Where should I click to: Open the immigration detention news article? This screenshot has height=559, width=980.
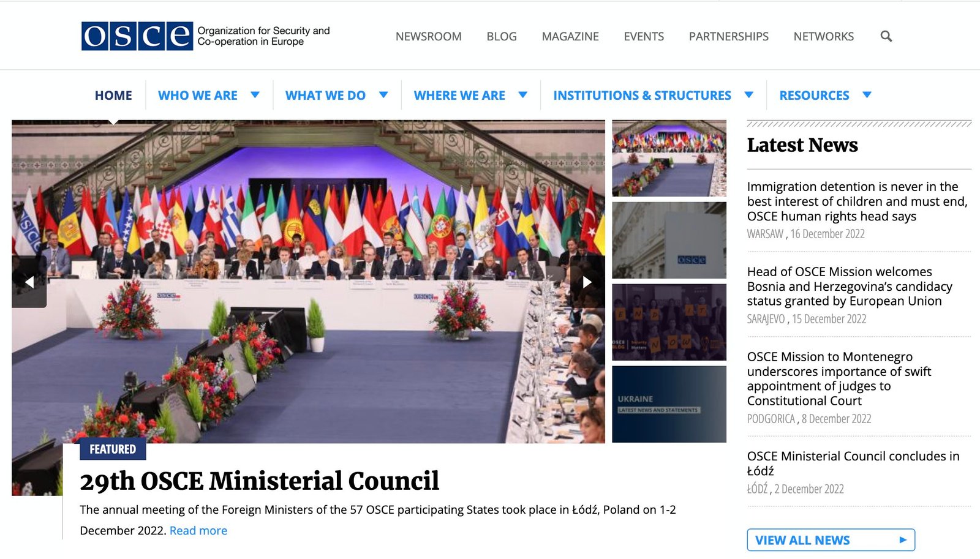tap(856, 201)
